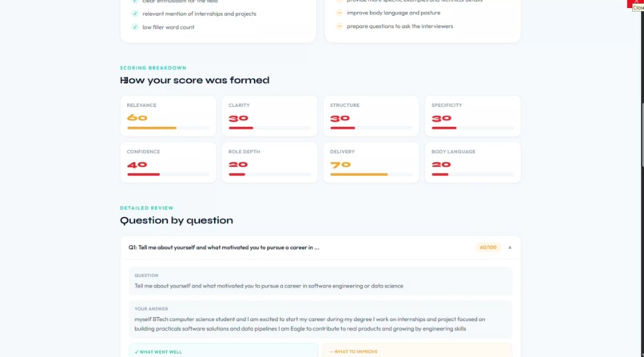Click the arrow icon beside improve body language
Viewport: 644px width, 357px height.
click(340, 13)
